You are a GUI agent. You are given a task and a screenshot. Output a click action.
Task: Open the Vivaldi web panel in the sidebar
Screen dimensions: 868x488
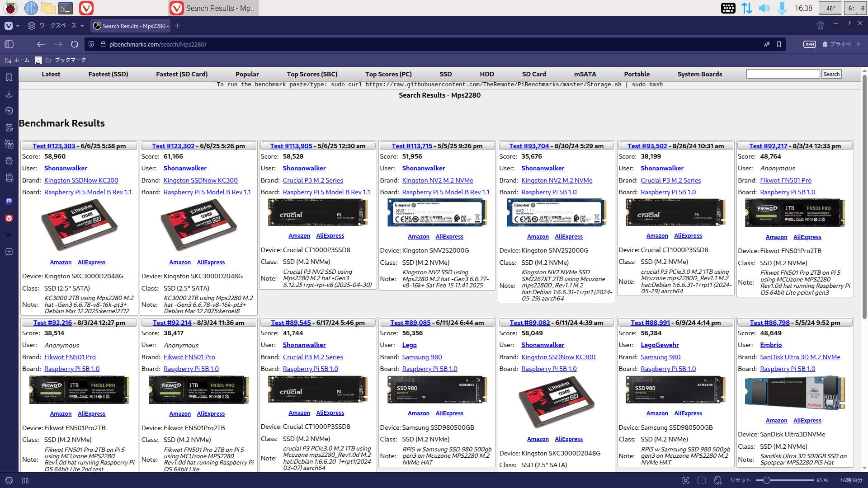coord(9,218)
